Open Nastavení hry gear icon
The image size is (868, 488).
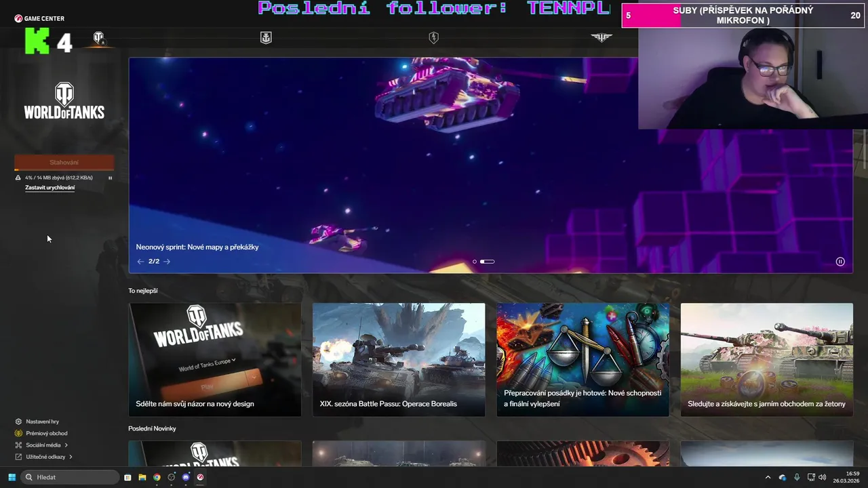tap(18, 422)
